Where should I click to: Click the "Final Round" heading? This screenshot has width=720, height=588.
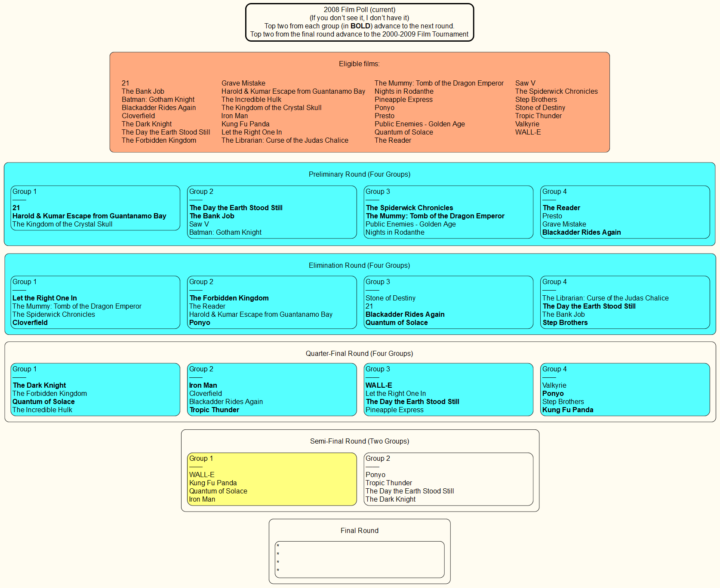coord(359,531)
